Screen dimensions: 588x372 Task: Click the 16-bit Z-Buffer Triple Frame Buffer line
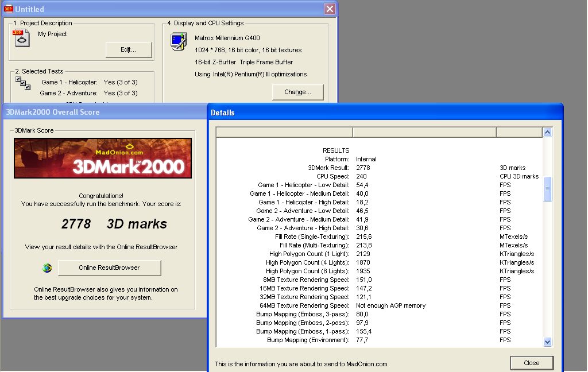pos(243,62)
